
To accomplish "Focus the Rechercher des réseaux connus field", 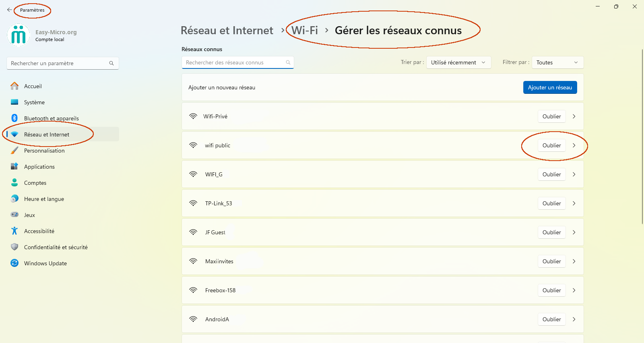I will tap(238, 62).
